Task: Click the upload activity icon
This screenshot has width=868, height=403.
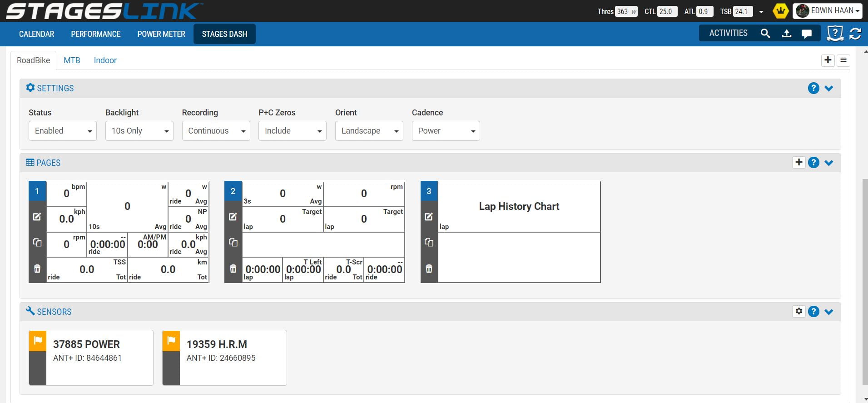Action: (x=787, y=33)
